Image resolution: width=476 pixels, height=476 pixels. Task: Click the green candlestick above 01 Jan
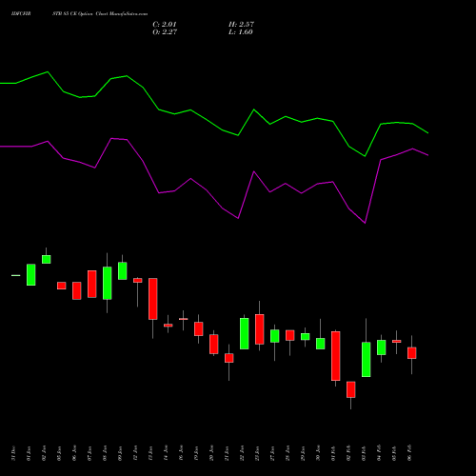pos(31,275)
